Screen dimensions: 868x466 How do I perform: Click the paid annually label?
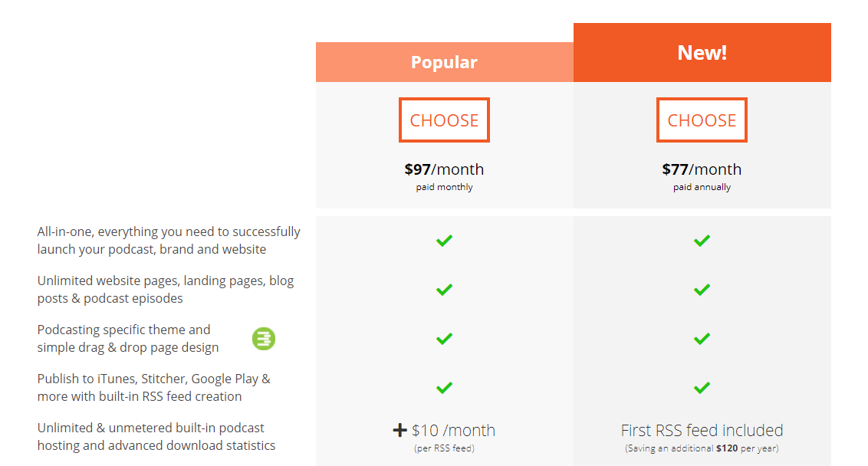(702, 186)
